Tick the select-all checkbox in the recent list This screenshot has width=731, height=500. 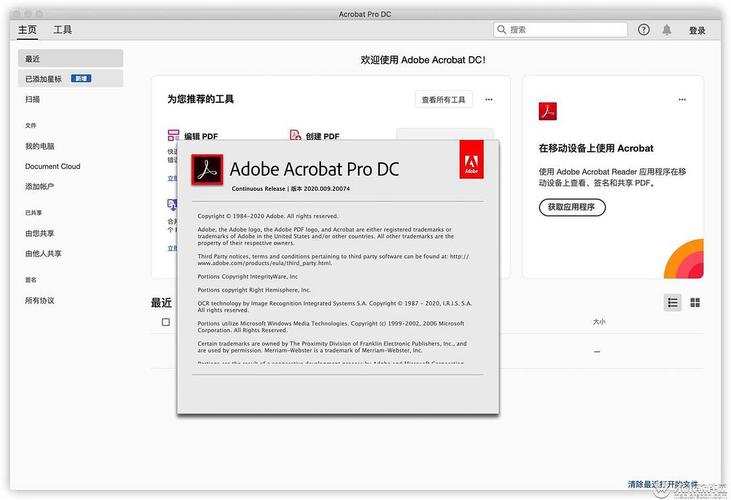coord(166,322)
